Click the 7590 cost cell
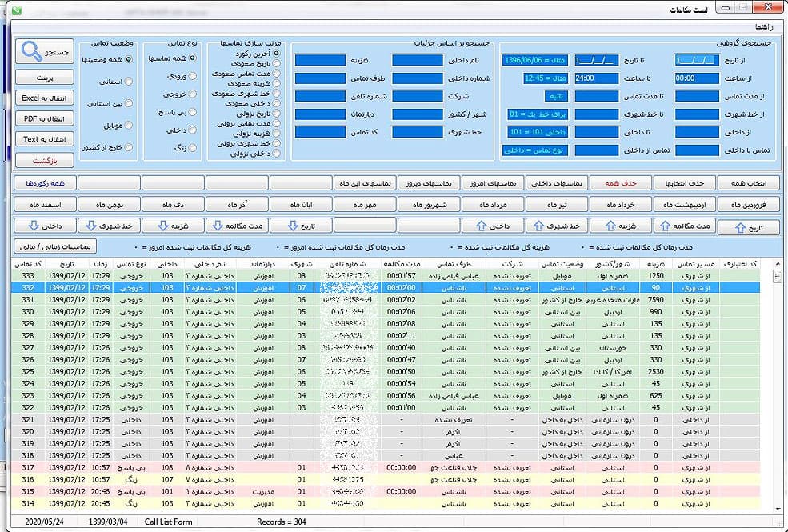This screenshot has height=532, width=788. coord(656,300)
